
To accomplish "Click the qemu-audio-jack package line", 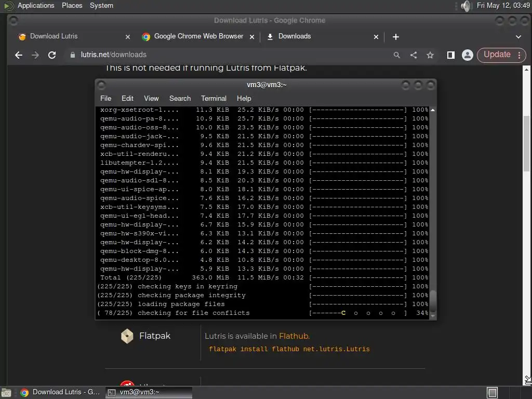I will pos(263,137).
